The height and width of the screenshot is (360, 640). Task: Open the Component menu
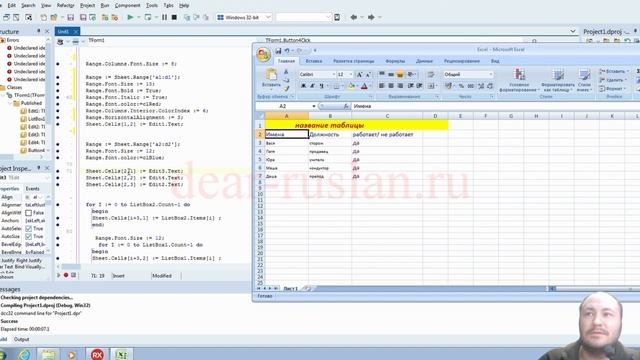tap(127, 5)
